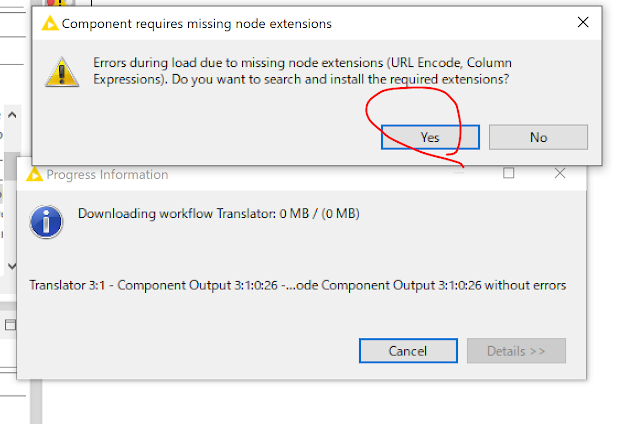Click the 'Downloading workflow Translator' status text
Viewport: 640px width, 424px height.
coord(232,214)
